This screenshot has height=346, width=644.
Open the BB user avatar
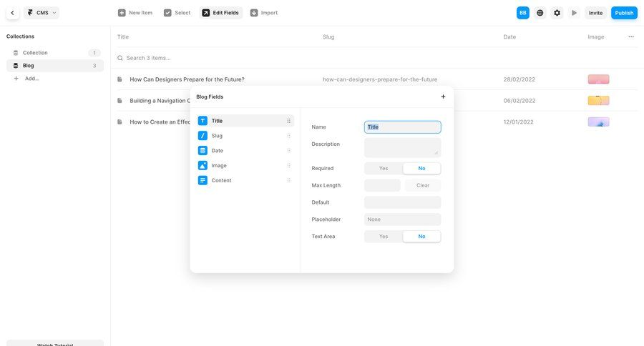(523, 13)
